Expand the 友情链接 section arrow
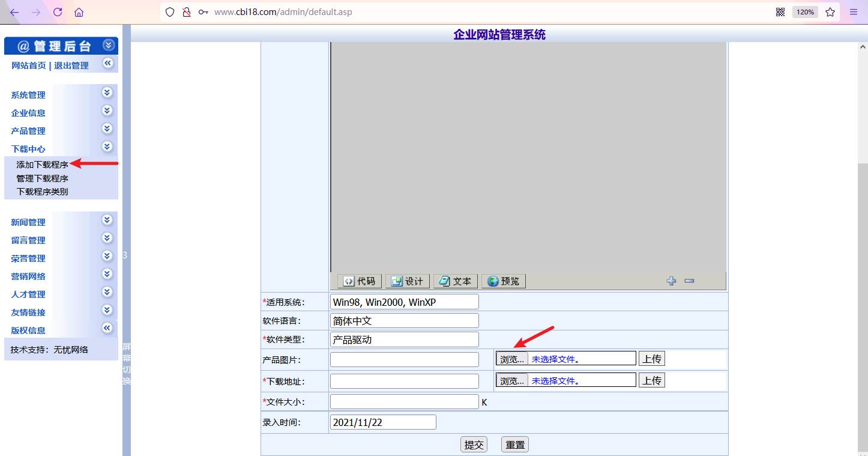 pyautogui.click(x=107, y=310)
